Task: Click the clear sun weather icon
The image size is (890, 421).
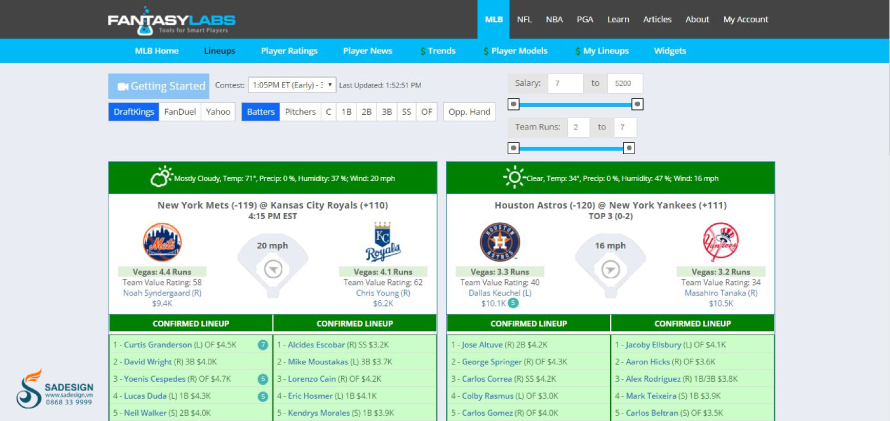Action: click(x=514, y=178)
